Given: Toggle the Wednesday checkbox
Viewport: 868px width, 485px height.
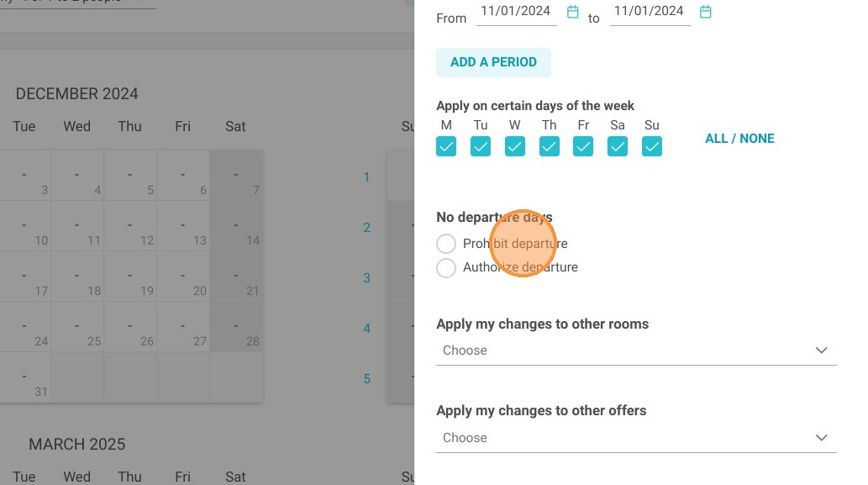Looking at the screenshot, I should pos(515,147).
